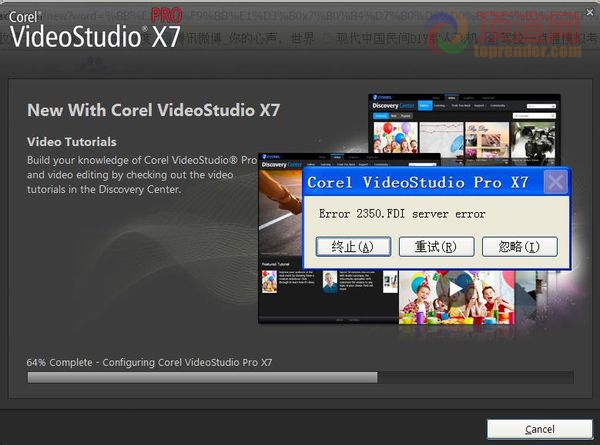600x445 pixels.
Task: Click the 终止(A) abort button
Action: 353,246
